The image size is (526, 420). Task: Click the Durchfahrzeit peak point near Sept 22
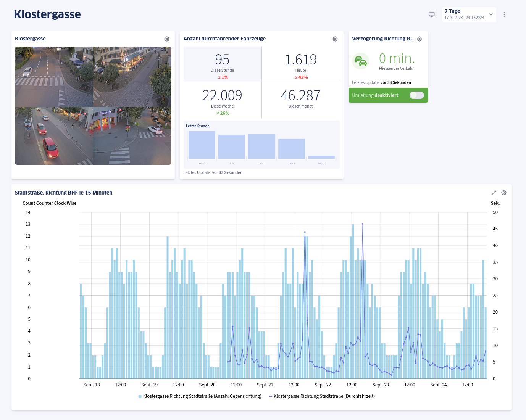click(x=363, y=224)
